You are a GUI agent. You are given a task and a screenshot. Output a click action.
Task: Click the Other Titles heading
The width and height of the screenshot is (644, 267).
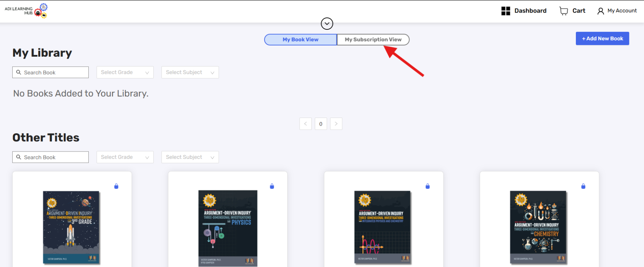pyautogui.click(x=46, y=138)
